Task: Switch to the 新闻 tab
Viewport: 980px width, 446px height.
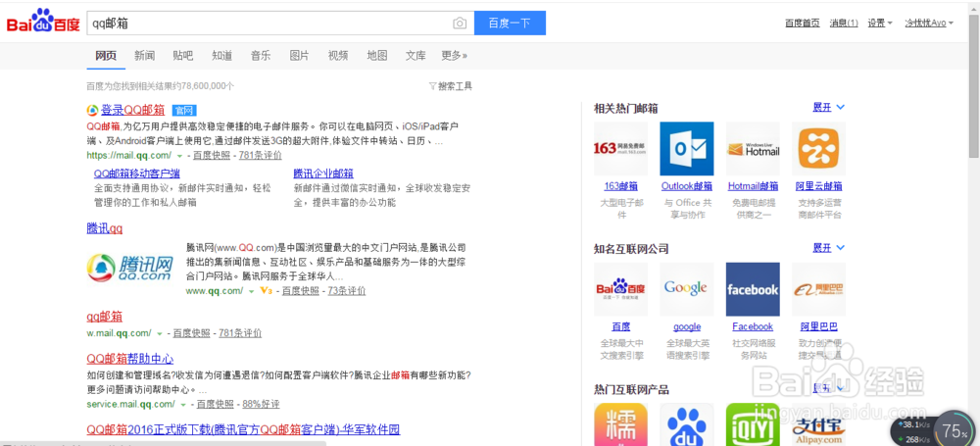Action: tap(144, 56)
